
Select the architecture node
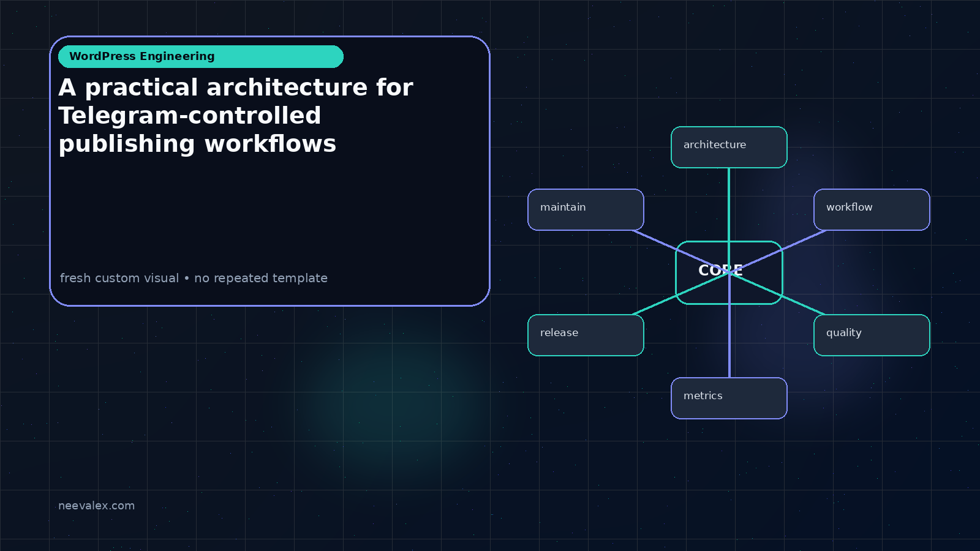[729, 147]
